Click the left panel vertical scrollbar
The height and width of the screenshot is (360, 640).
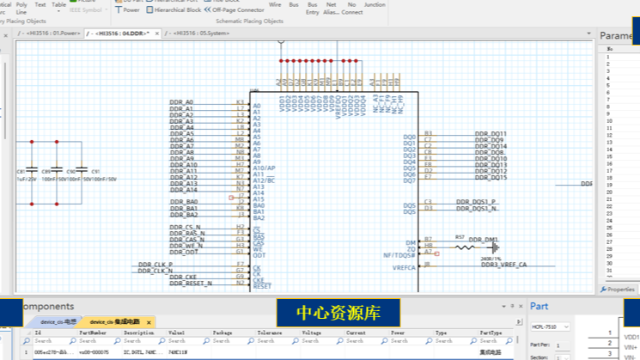click(4, 100)
